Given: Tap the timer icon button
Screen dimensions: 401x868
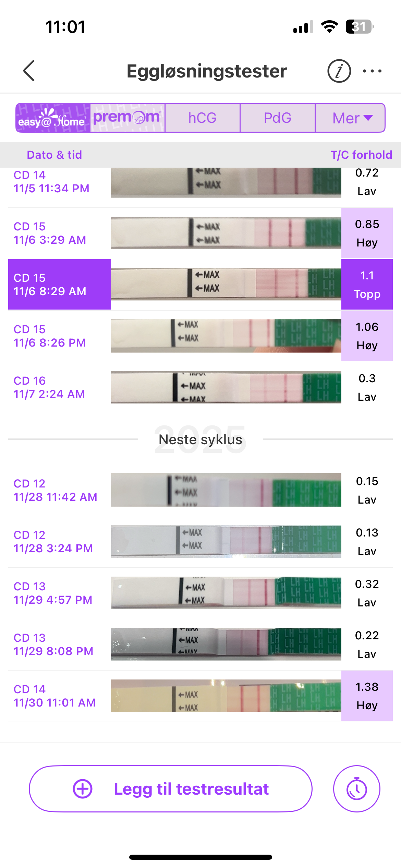Looking at the screenshot, I should tap(356, 789).
